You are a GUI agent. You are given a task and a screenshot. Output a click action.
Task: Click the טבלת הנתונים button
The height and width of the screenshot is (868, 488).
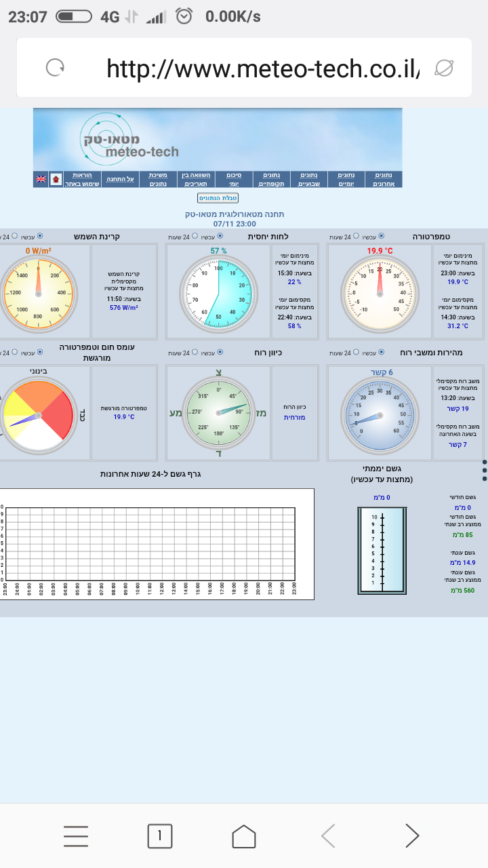click(217, 198)
